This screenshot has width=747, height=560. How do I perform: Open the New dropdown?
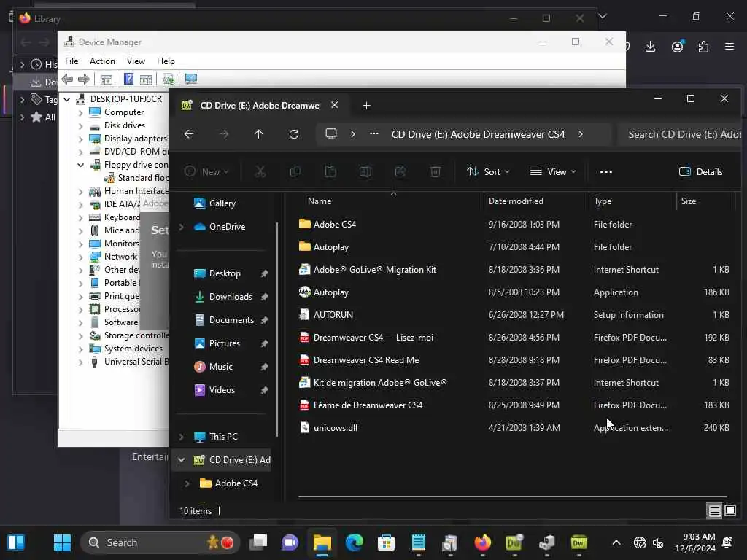pos(206,172)
